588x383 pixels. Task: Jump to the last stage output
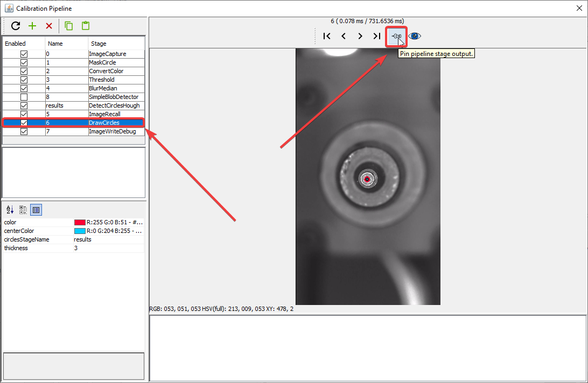377,36
